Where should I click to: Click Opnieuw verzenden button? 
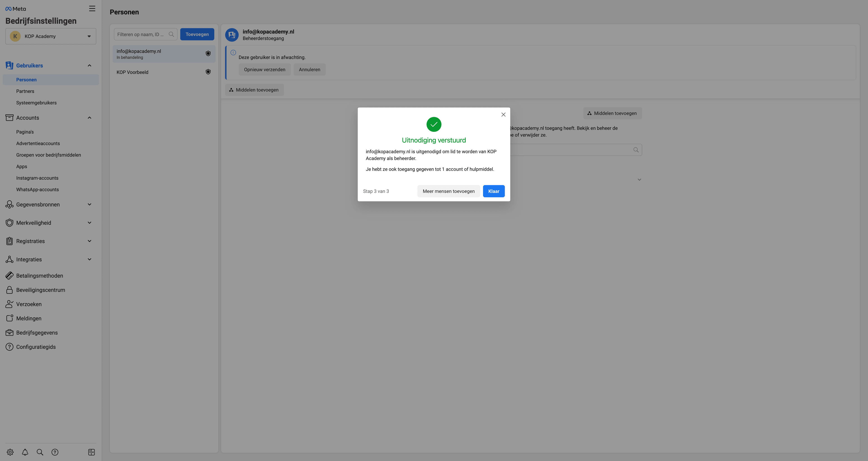pyautogui.click(x=264, y=69)
